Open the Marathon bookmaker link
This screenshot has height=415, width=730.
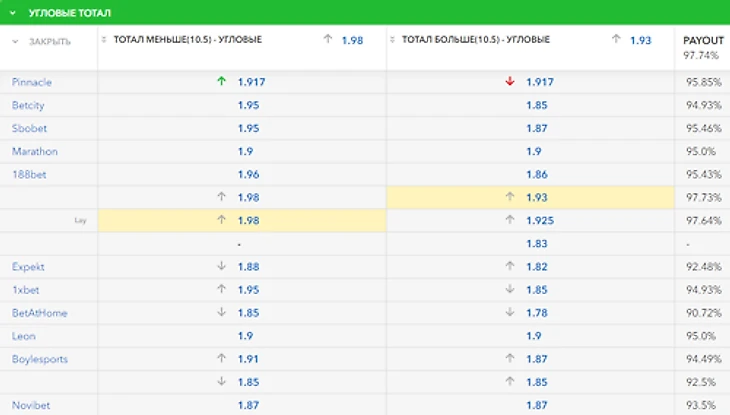point(35,151)
